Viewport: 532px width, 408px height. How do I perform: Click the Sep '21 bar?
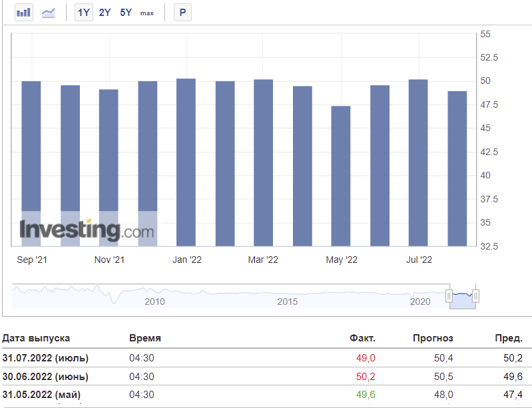31,164
